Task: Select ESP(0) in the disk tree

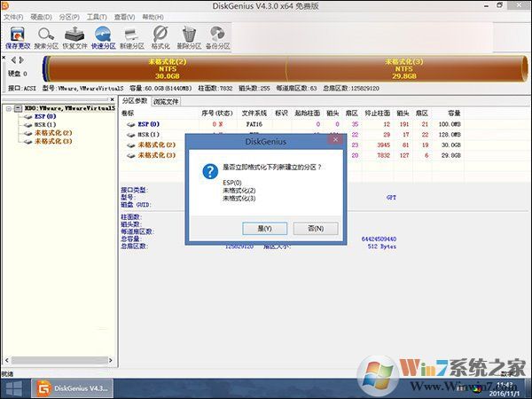Action: [45, 116]
